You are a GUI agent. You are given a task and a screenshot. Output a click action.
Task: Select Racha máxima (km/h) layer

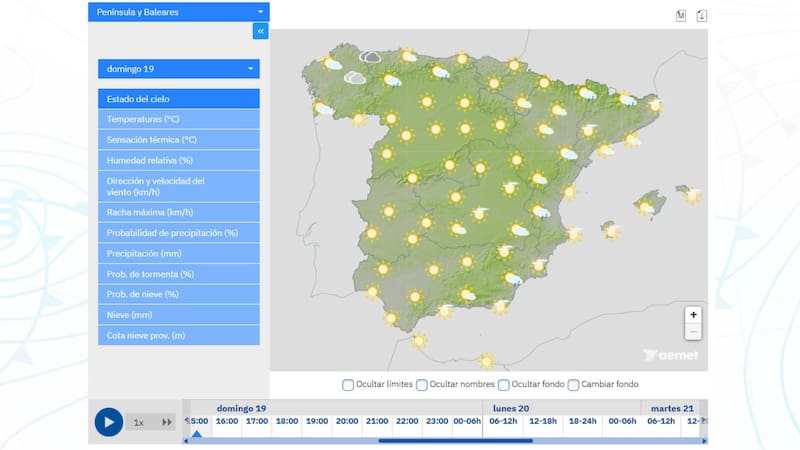click(x=179, y=212)
